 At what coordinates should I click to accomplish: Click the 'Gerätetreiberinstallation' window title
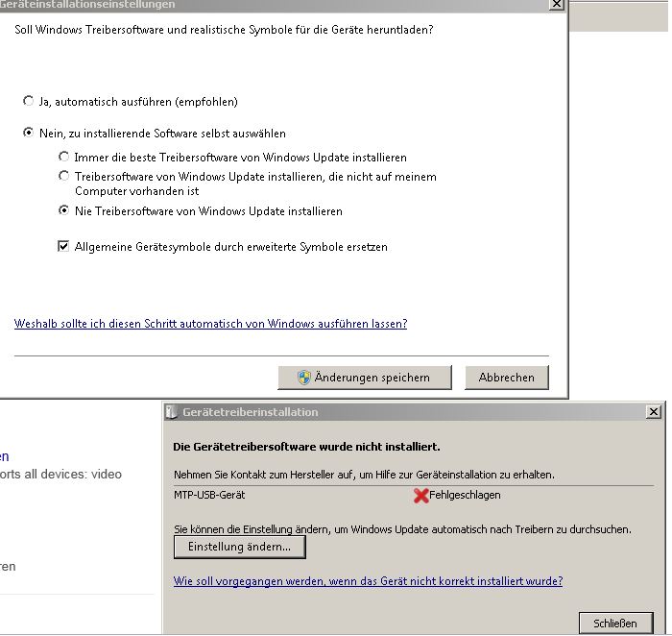(x=251, y=412)
